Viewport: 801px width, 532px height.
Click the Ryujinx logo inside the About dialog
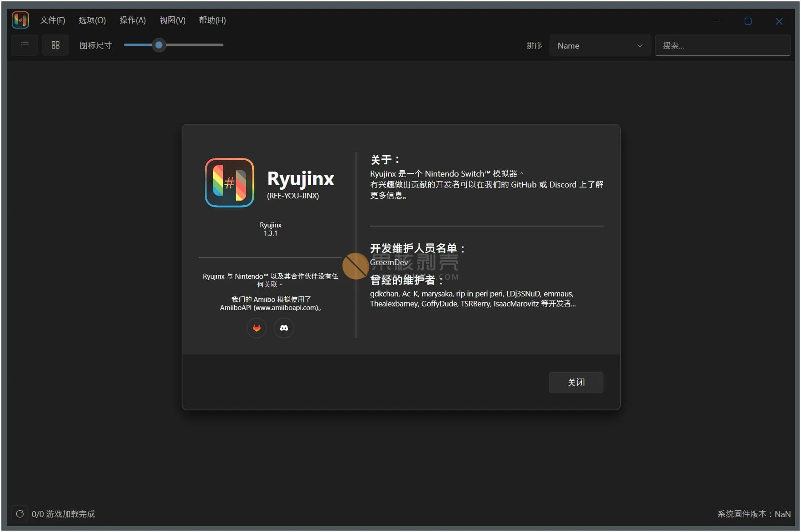point(229,183)
